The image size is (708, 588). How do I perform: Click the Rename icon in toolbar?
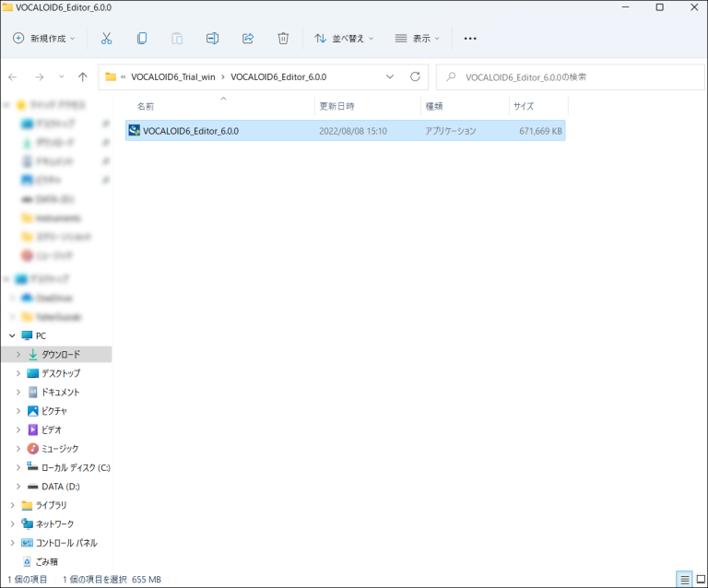tap(212, 39)
